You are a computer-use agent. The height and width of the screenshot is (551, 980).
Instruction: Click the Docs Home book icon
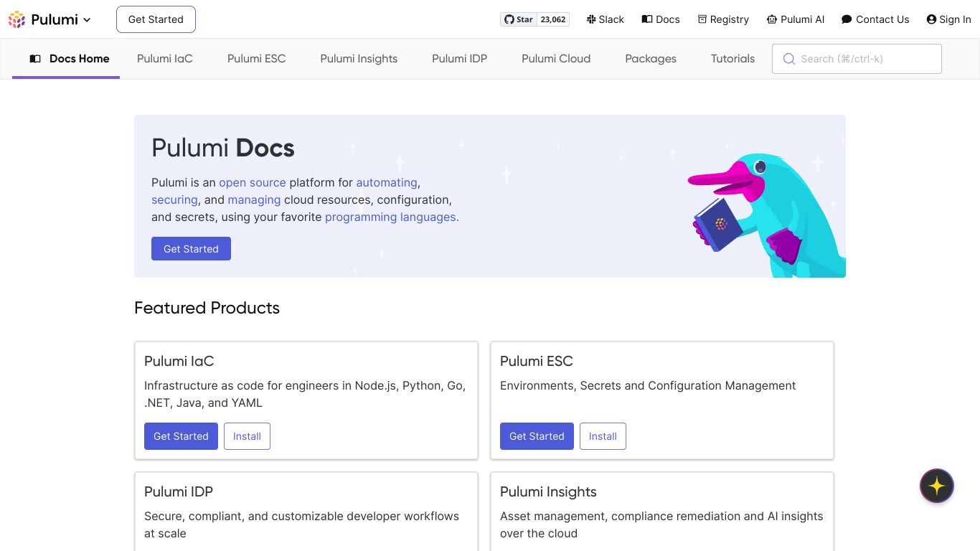(35, 59)
